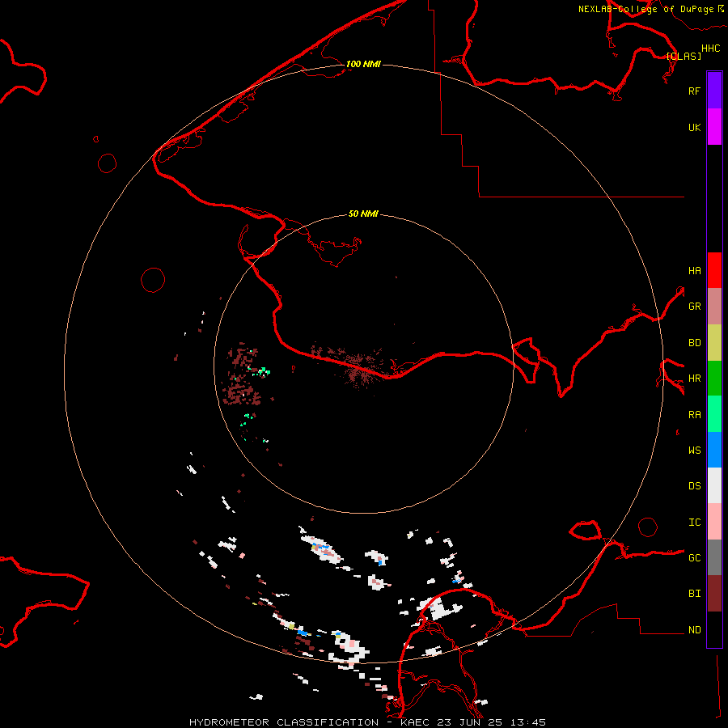Click the UK magenta legend swatch

point(714,127)
